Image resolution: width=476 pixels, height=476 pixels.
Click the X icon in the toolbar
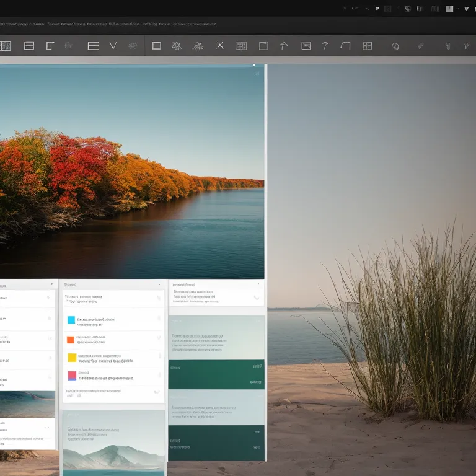click(x=220, y=45)
